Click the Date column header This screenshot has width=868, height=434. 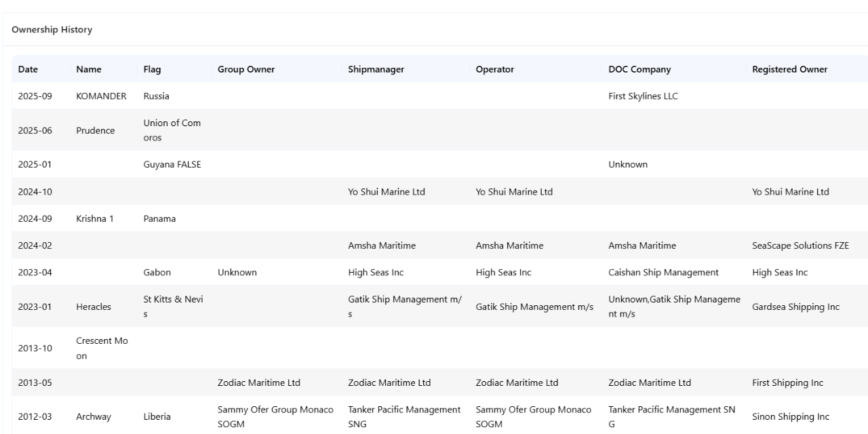(28, 69)
